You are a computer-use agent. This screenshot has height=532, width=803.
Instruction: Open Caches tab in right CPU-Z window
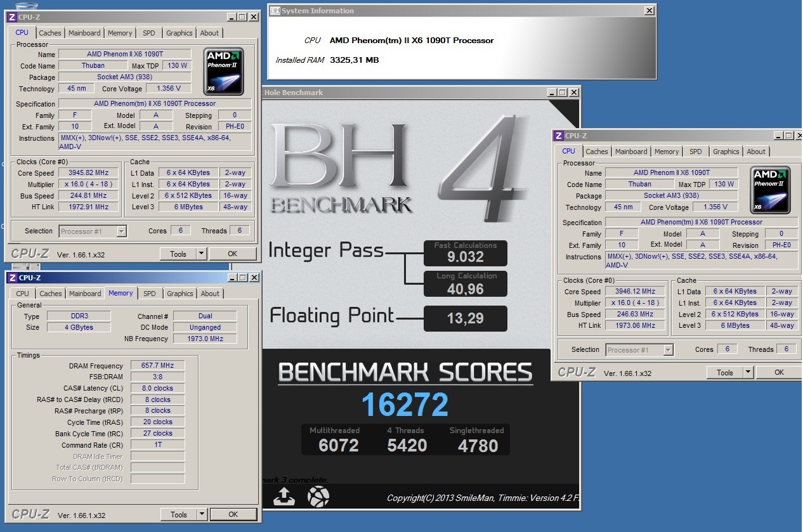[597, 152]
